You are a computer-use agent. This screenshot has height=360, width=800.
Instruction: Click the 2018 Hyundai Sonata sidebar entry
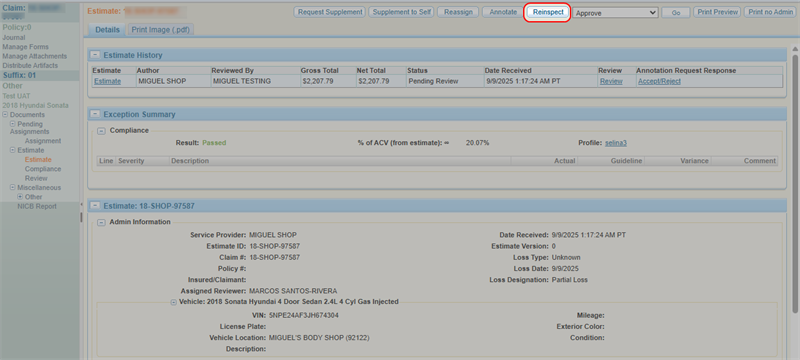pos(35,106)
